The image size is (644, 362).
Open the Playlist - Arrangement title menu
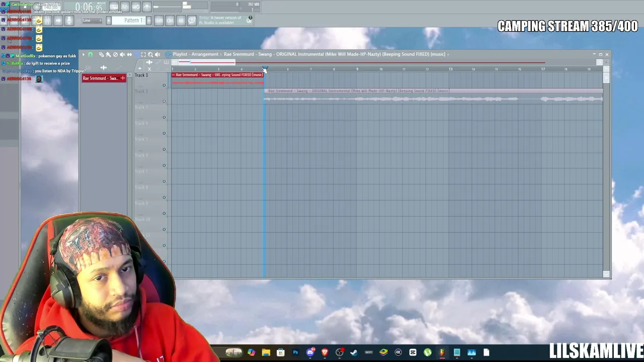click(x=196, y=54)
